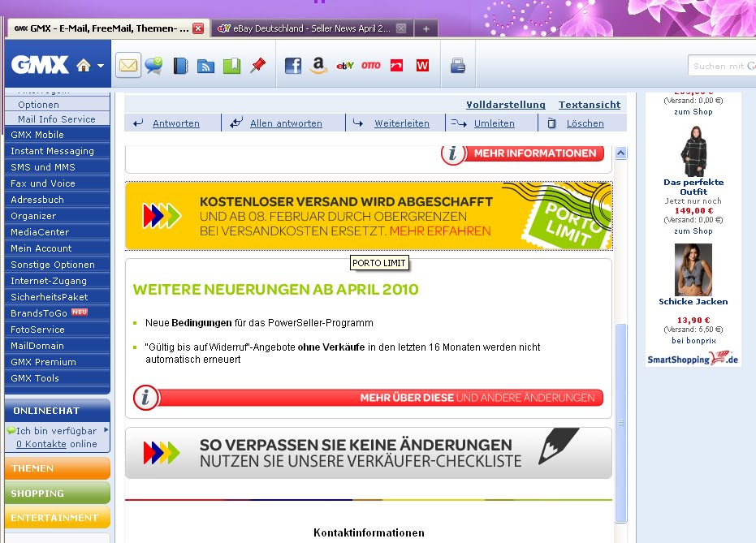Open the address book icon in toolbar

[x=180, y=66]
